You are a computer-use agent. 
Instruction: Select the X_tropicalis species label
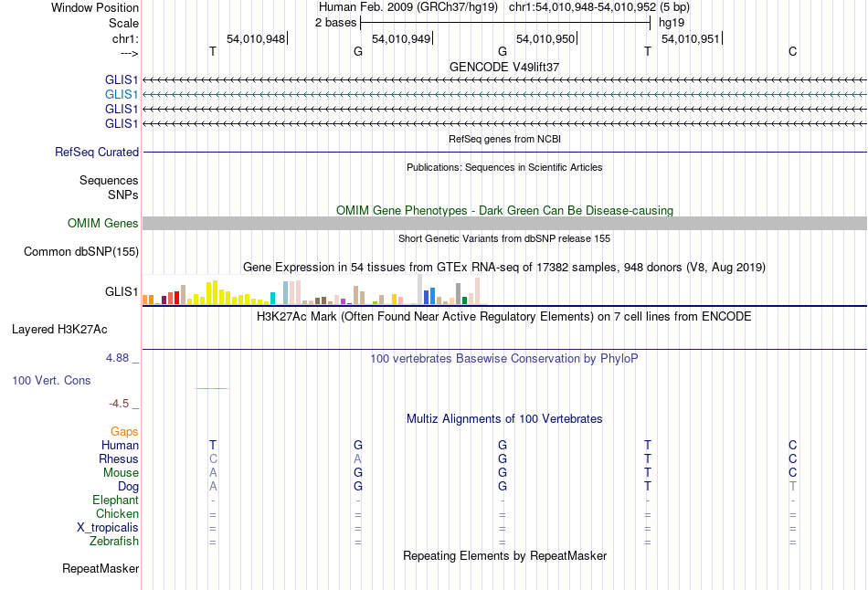[108, 528]
